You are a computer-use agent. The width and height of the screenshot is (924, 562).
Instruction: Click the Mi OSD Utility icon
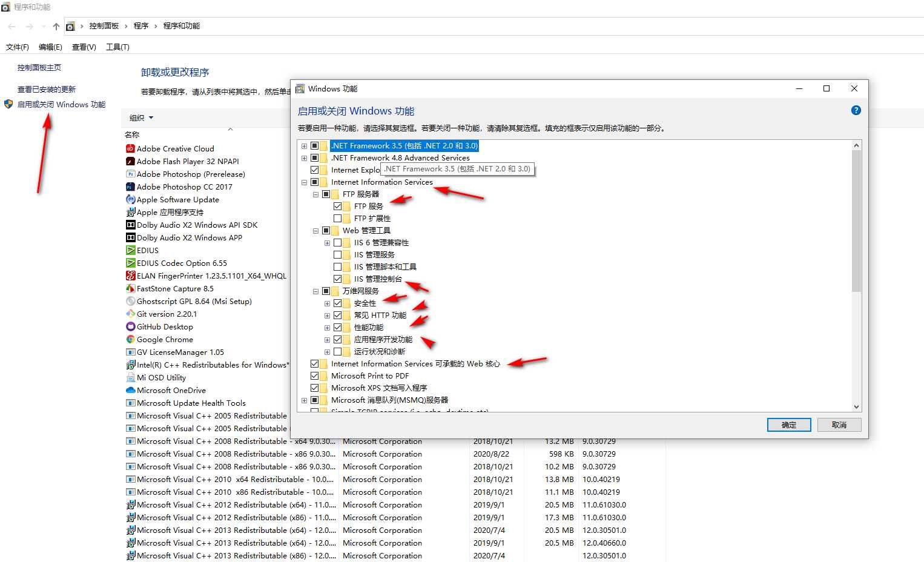pos(130,377)
